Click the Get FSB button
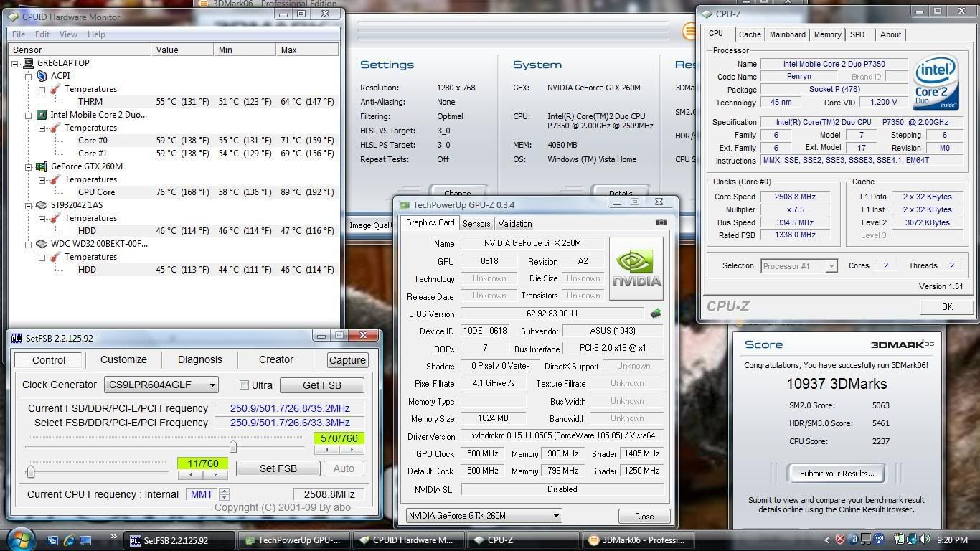Image resolution: width=980 pixels, height=551 pixels. tap(322, 385)
